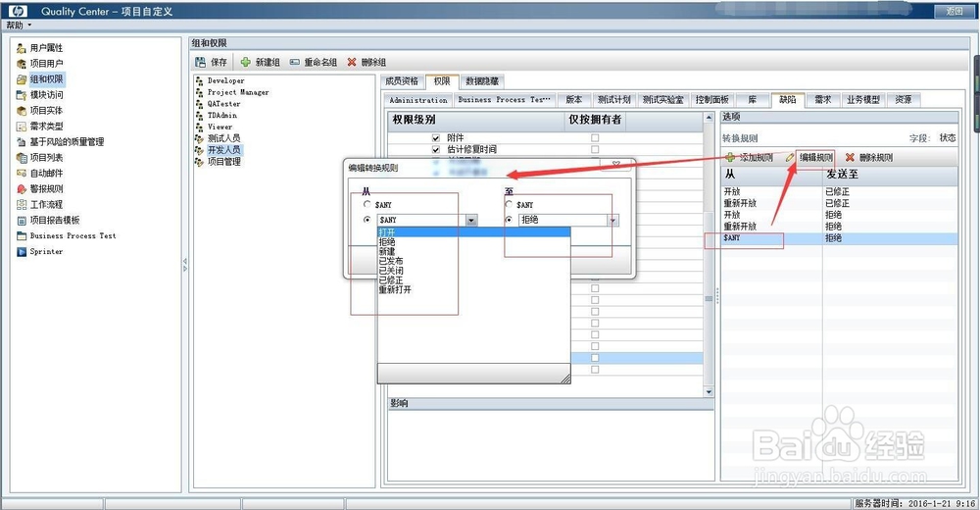Open the 测试计划 module tab
This screenshot has height=510, width=980.
(x=613, y=99)
